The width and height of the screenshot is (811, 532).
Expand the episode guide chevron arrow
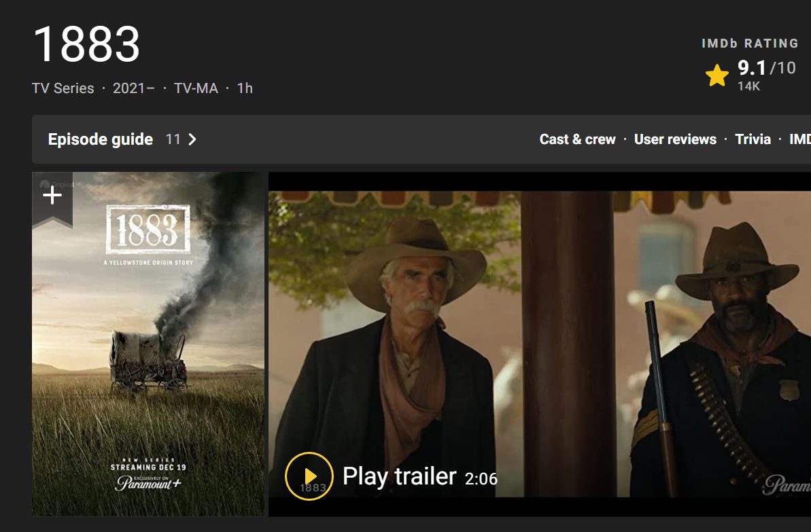(192, 139)
